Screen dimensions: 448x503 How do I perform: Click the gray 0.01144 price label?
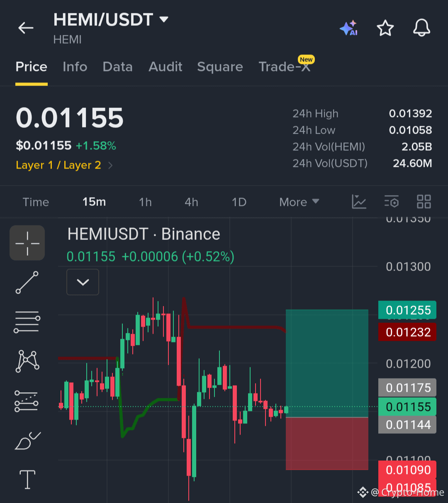coord(407,425)
